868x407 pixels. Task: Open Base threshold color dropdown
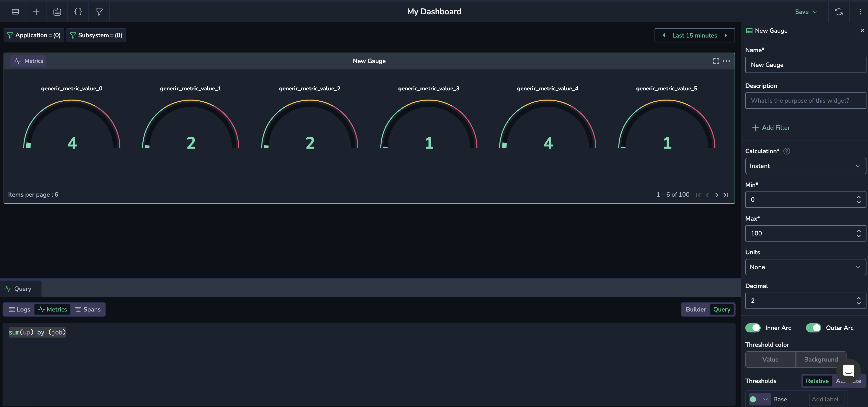760,399
